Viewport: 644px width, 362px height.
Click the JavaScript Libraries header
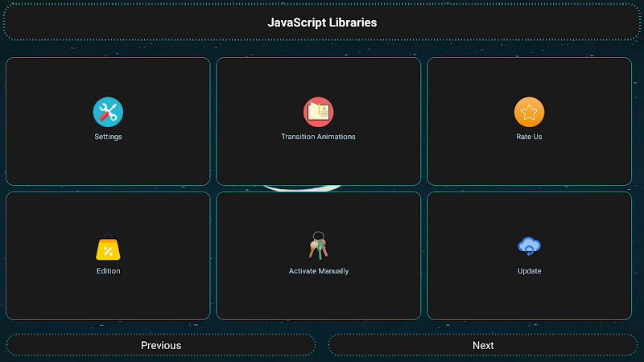click(x=322, y=23)
